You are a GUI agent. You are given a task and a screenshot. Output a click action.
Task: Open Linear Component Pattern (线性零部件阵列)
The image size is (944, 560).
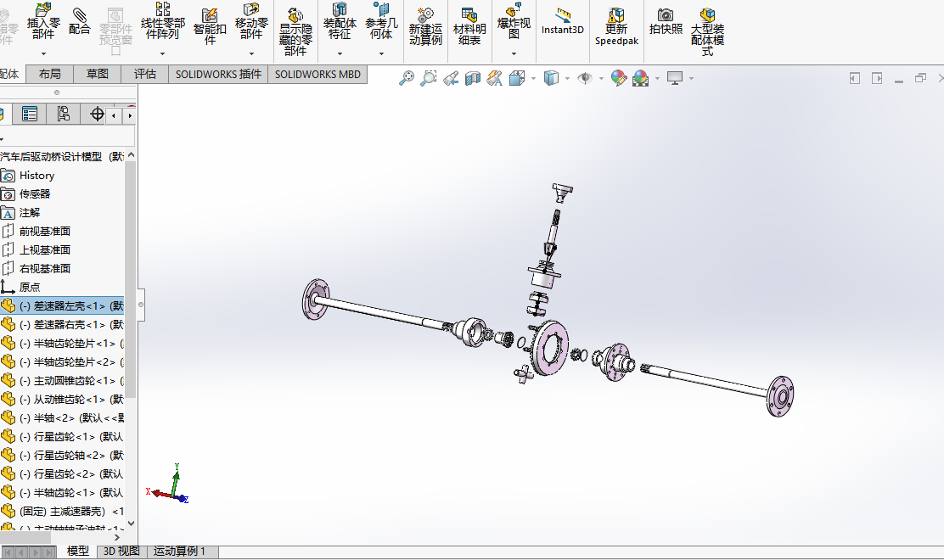(x=162, y=22)
